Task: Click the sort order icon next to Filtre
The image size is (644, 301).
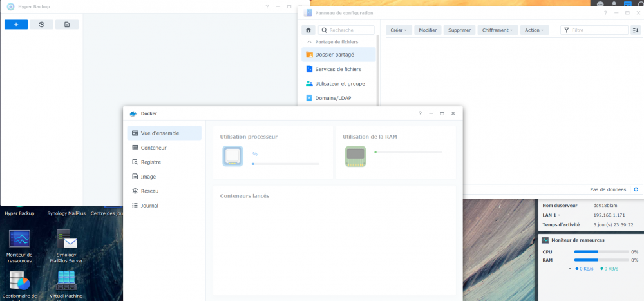Action: 636,30
